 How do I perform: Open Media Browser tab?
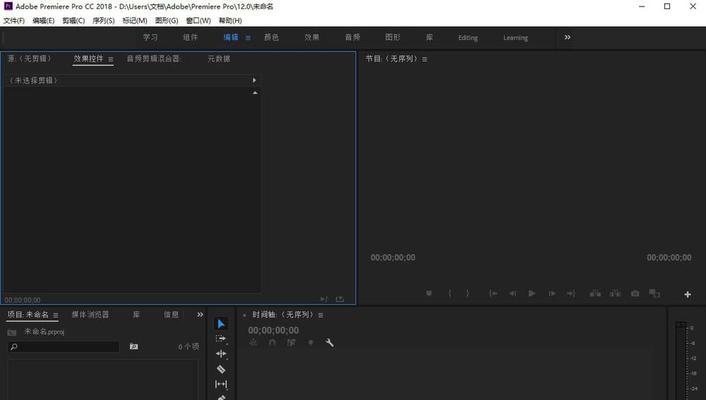pyautogui.click(x=90, y=314)
